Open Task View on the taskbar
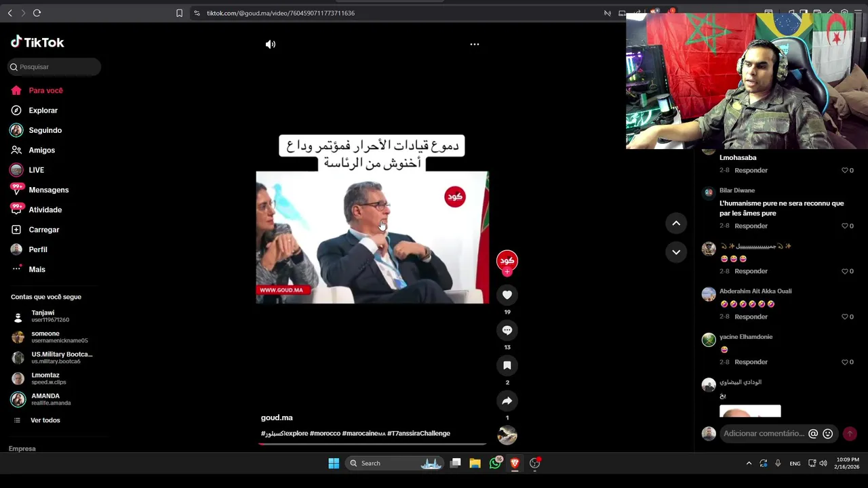This screenshot has height=488, width=868. pyautogui.click(x=456, y=463)
